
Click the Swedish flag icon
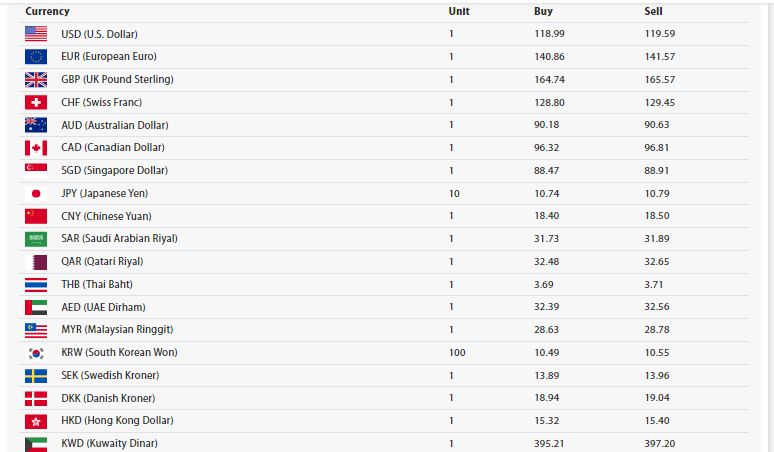click(36, 376)
